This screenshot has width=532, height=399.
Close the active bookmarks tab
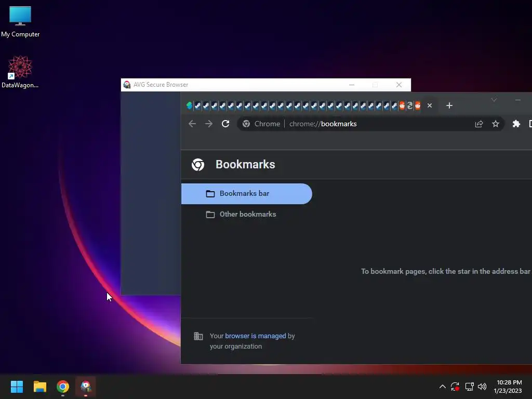tap(430, 105)
